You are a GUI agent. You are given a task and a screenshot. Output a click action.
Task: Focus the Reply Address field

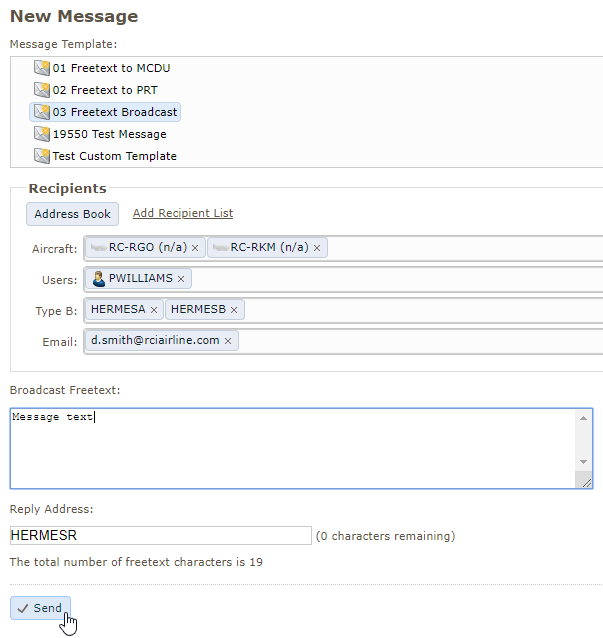click(x=160, y=536)
